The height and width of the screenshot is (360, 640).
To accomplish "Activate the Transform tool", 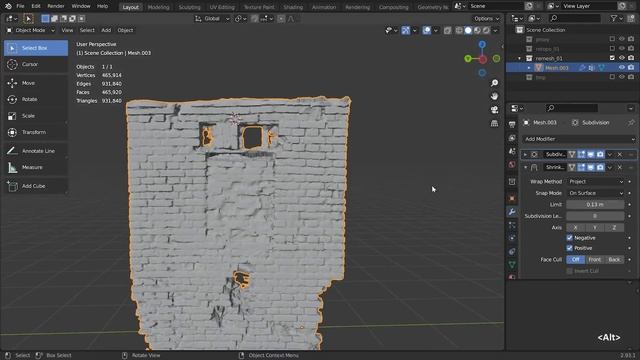I will (36, 132).
